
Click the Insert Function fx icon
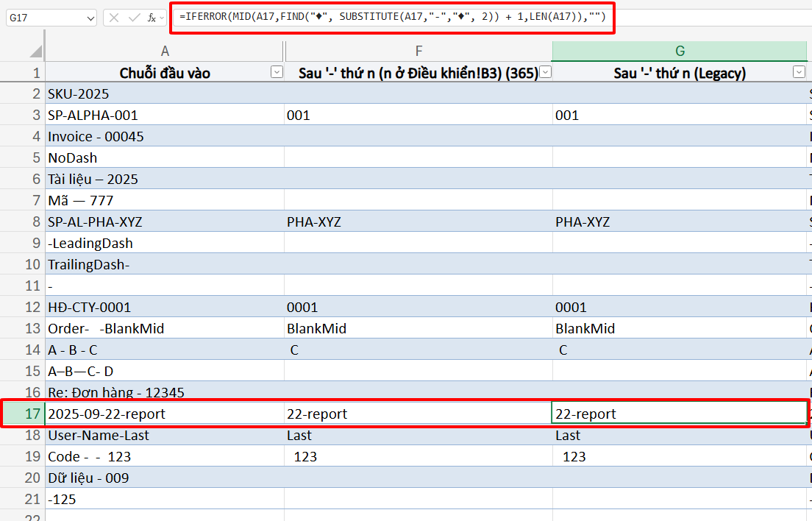pyautogui.click(x=152, y=18)
